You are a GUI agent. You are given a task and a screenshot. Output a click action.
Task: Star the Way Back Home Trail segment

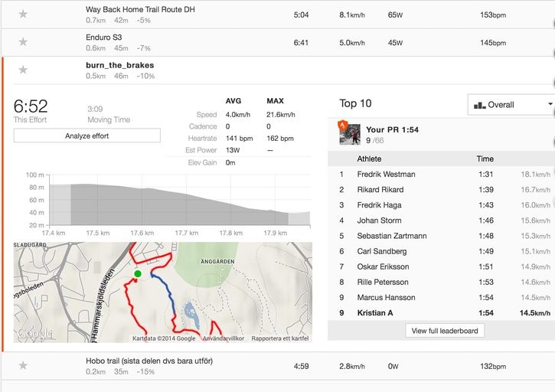tap(23, 15)
